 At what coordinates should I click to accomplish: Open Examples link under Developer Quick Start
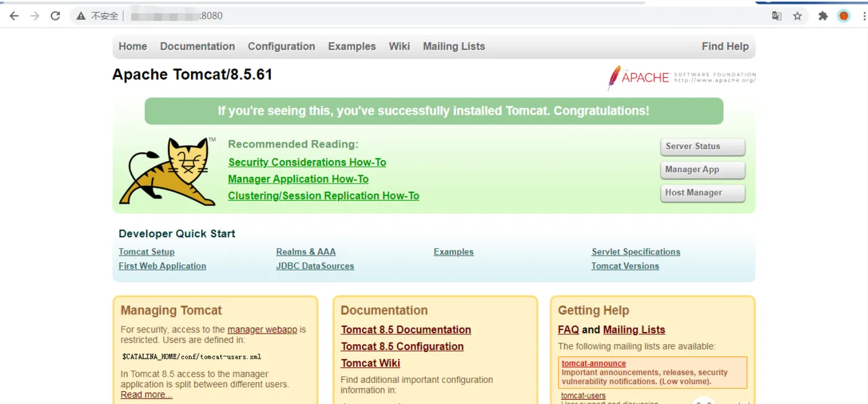coord(454,252)
